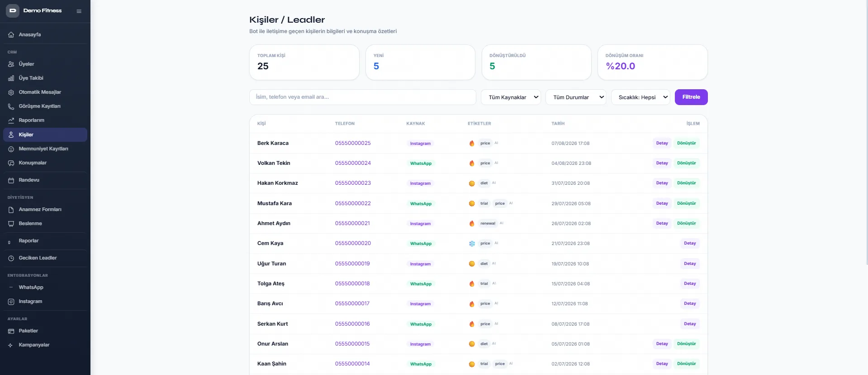Open Anasayfa via the home icon

11,35
